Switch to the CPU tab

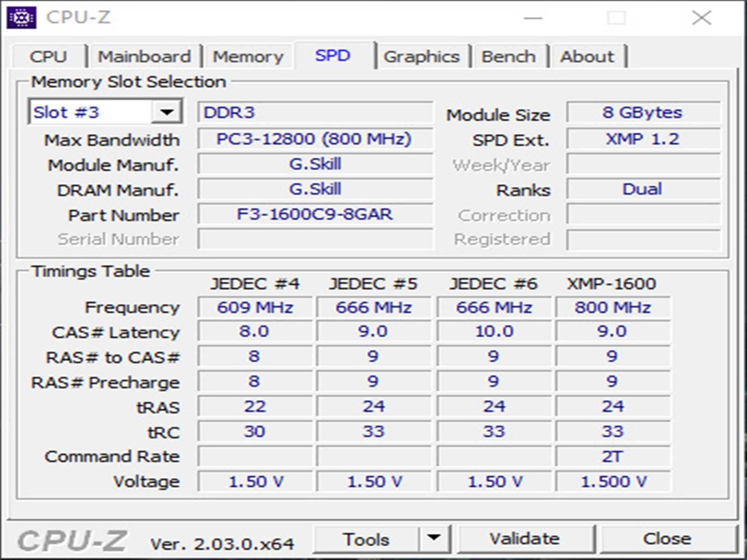pyautogui.click(x=48, y=56)
